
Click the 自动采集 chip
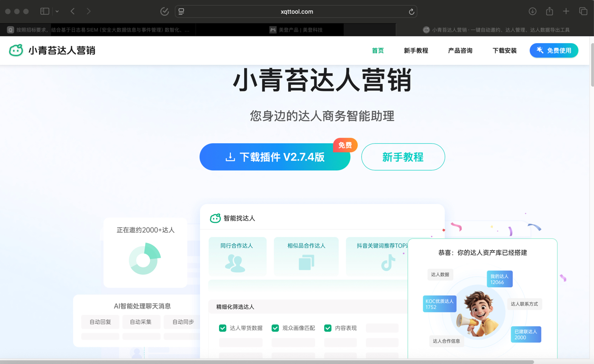pyautogui.click(x=141, y=322)
